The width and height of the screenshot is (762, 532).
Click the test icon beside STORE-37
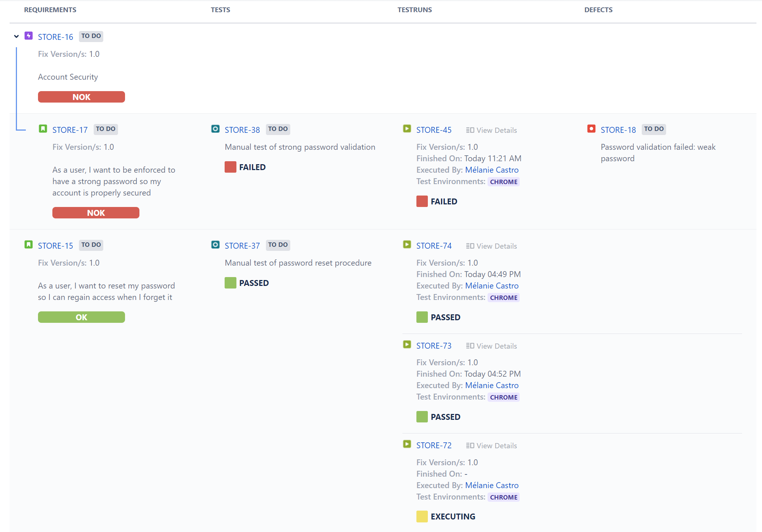tap(215, 245)
